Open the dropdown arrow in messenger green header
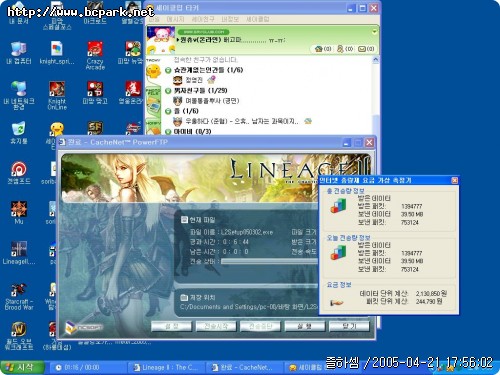The height and width of the screenshot is (375, 500). click(374, 32)
